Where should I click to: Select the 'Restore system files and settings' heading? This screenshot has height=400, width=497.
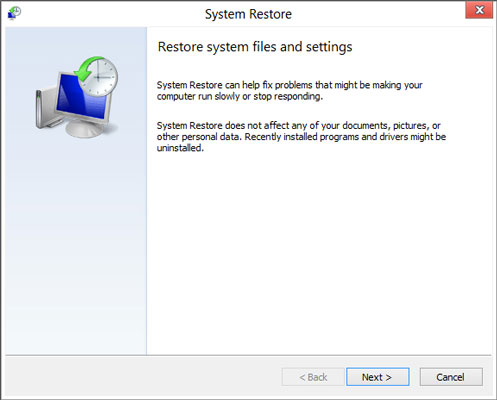(255, 47)
